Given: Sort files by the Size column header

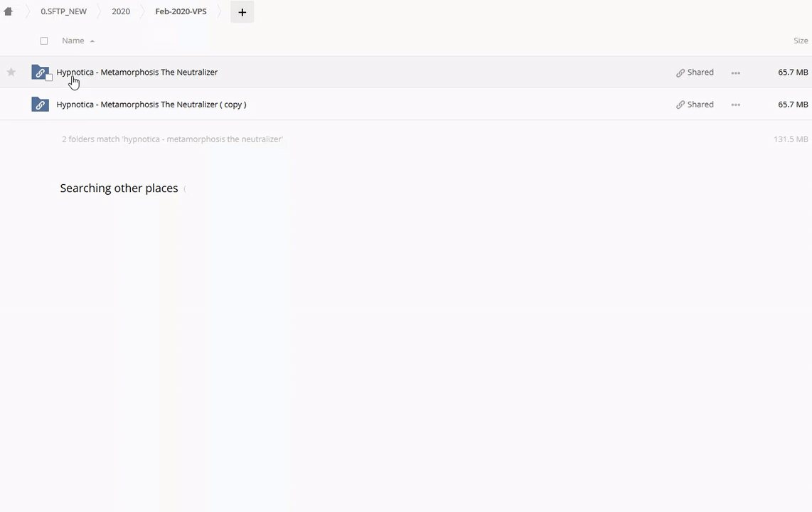Looking at the screenshot, I should click(801, 41).
